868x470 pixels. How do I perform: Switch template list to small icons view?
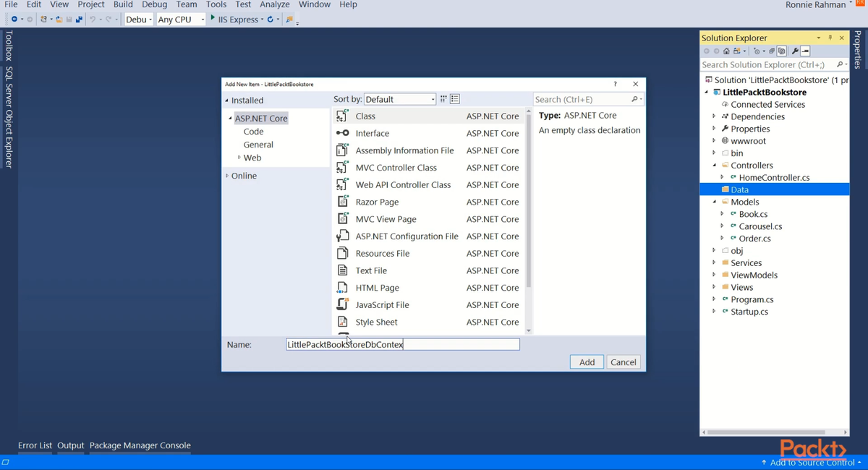coord(455,99)
